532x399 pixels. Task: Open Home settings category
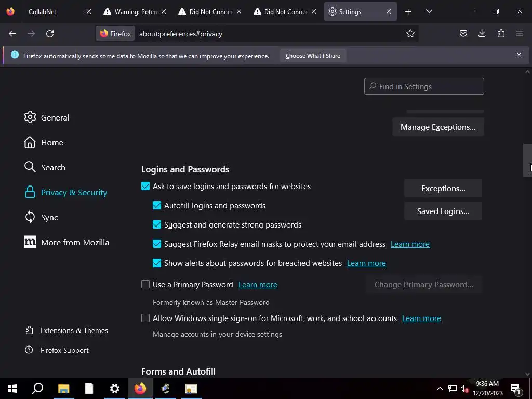[x=44, y=142]
